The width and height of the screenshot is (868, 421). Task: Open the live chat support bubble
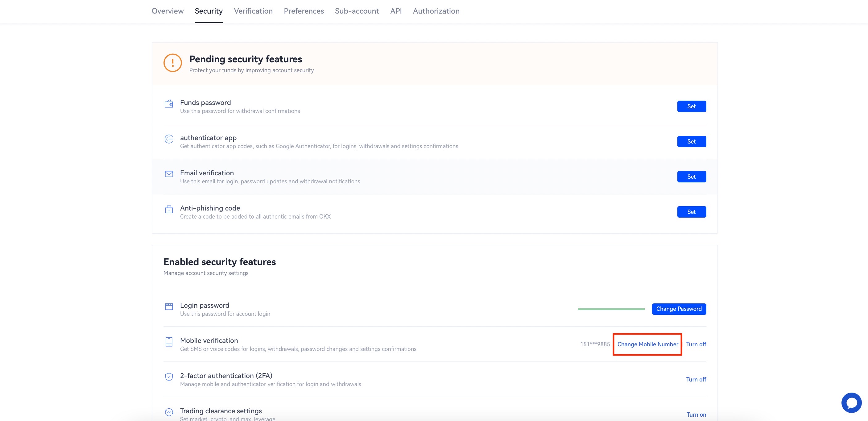tap(851, 402)
